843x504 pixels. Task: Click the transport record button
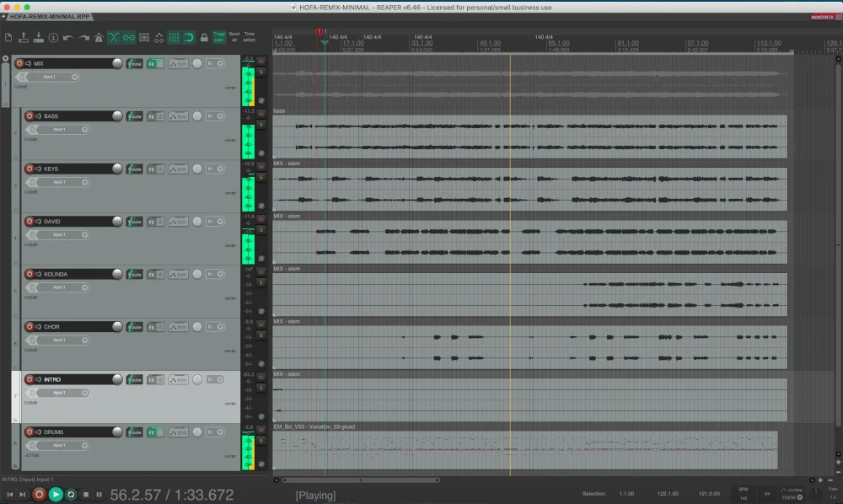pos(39,495)
